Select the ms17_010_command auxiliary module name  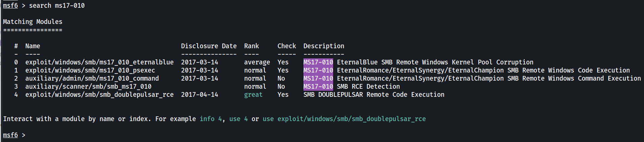92,79
